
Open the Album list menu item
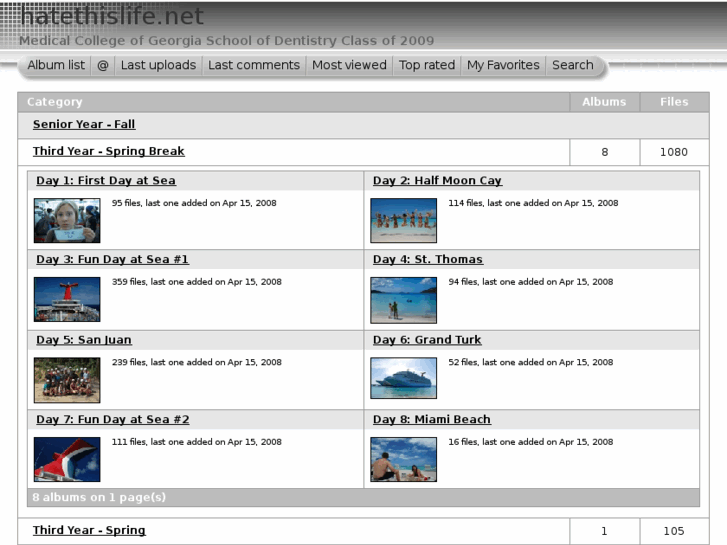point(56,65)
